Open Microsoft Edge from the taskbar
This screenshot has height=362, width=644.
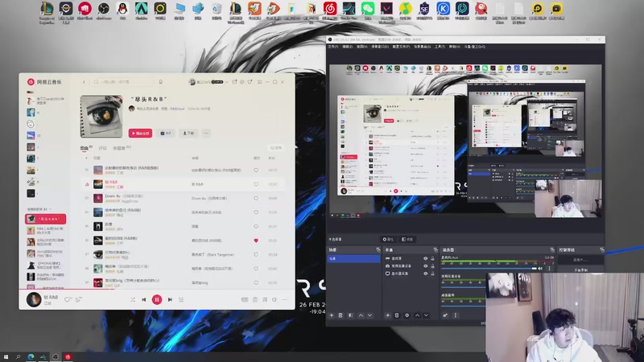pyautogui.click(x=31, y=357)
